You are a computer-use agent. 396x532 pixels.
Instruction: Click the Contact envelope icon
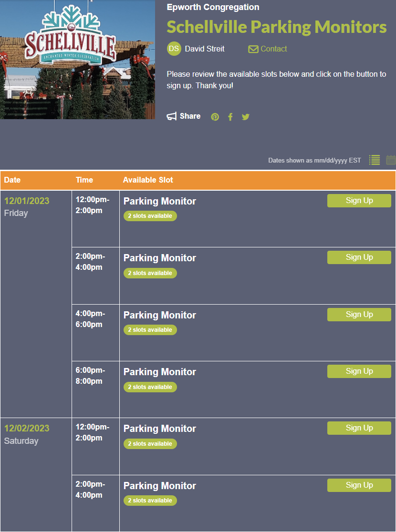253,49
